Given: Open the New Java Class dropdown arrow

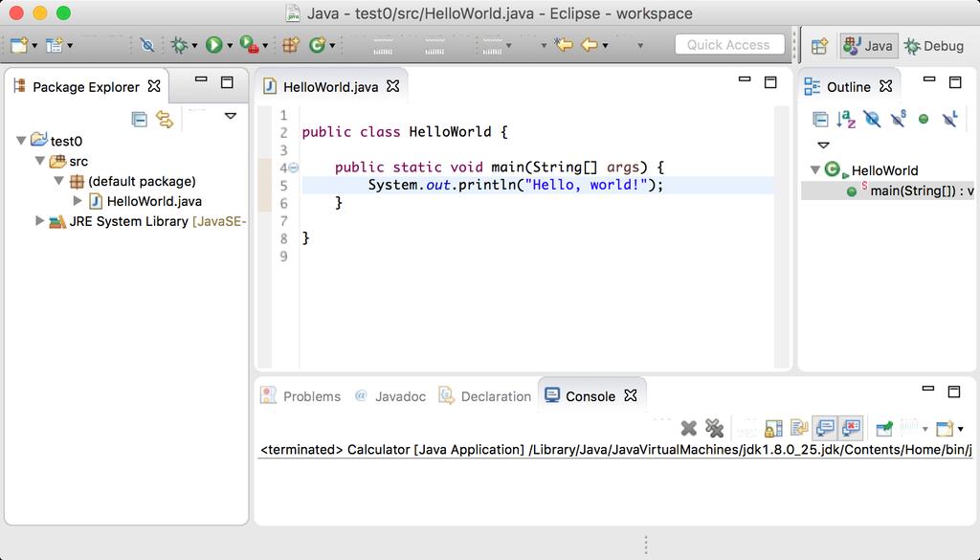Looking at the screenshot, I should tap(332, 46).
